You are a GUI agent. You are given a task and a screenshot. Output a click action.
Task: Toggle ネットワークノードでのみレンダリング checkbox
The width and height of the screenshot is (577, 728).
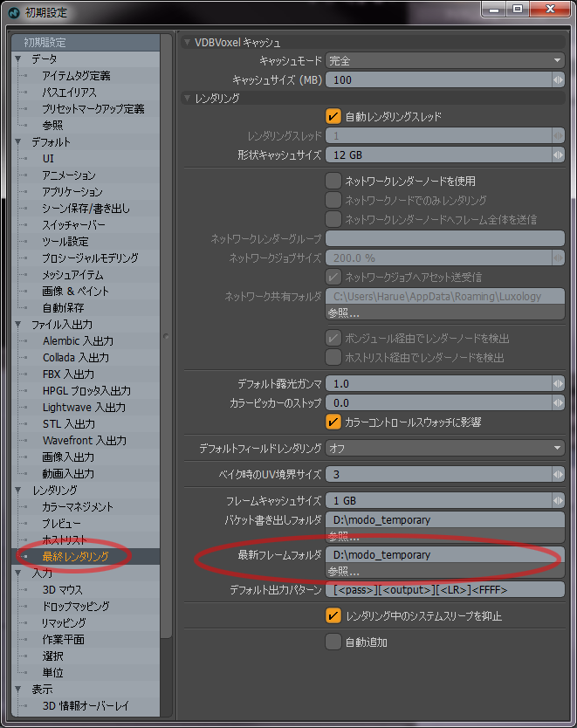(x=333, y=200)
